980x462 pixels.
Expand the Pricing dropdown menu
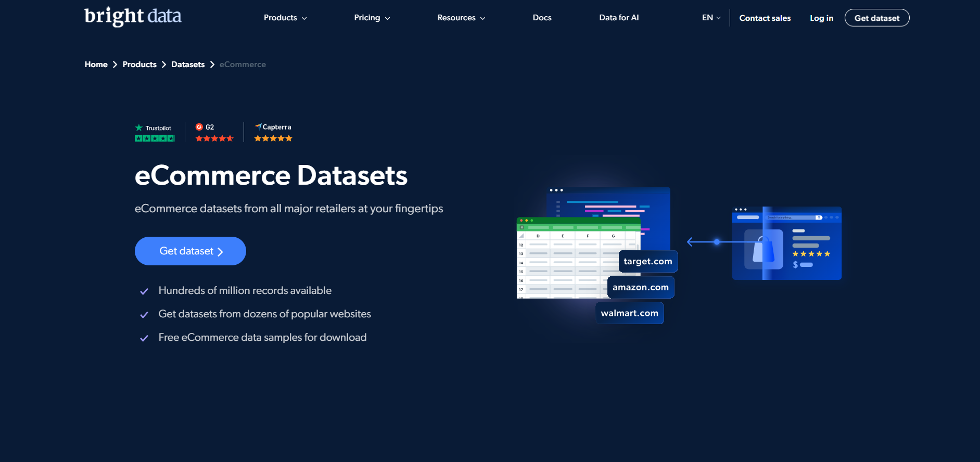coord(372,18)
